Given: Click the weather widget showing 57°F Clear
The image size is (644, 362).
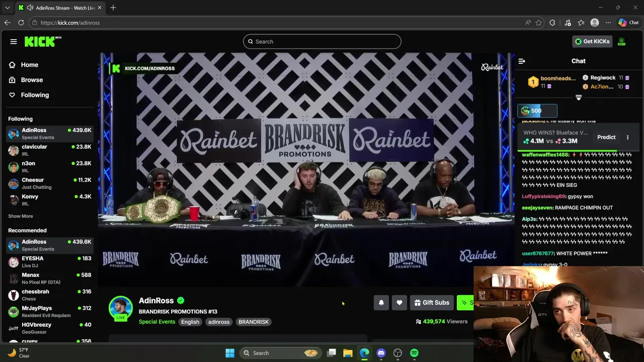Looking at the screenshot, I should (x=18, y=353).
